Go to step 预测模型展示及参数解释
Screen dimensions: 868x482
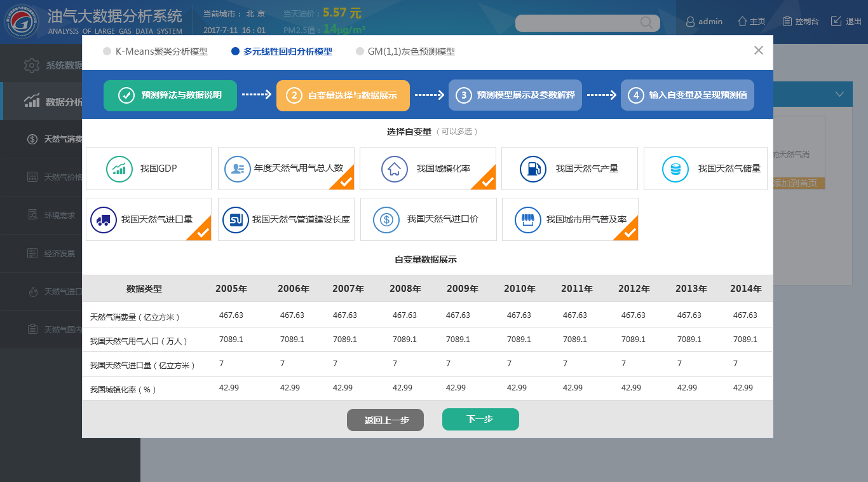(x=515, y=95)
